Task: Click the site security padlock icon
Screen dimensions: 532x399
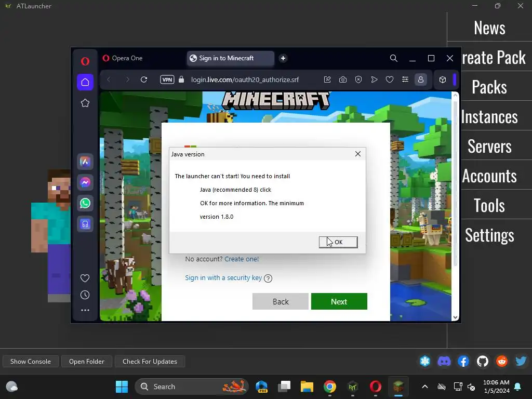Action: coord(181,79)
